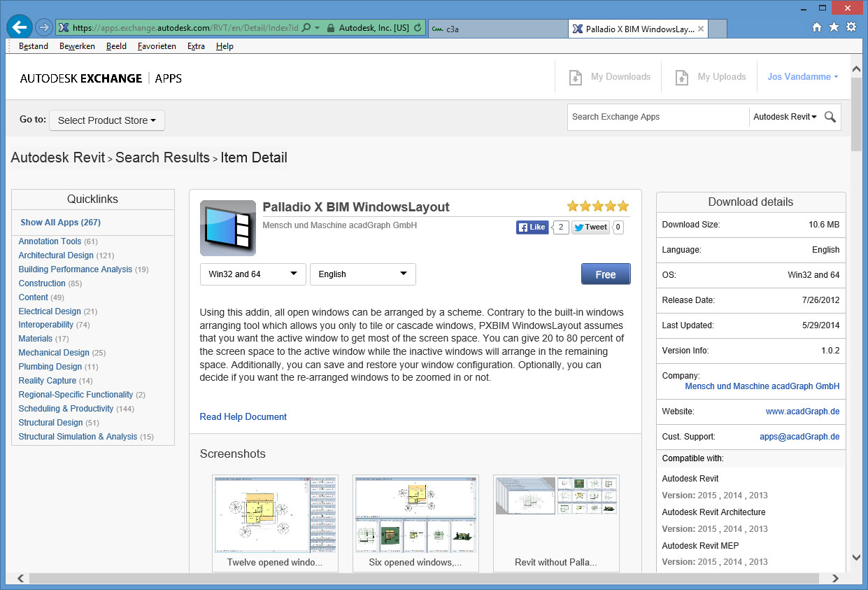This screenshot has width=868, height=590.
Task: Open the Interoperability quicklink
Action: pos(46,325)
